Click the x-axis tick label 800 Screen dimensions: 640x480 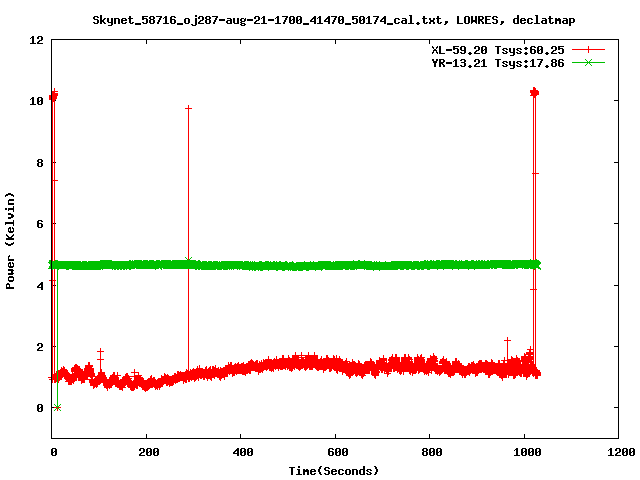click(432, 452)
